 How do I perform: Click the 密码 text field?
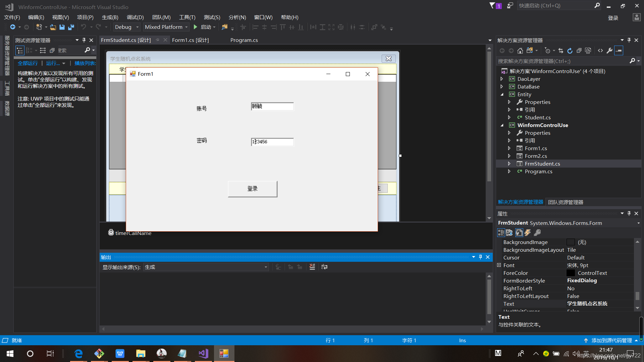(x=272, y=142)
